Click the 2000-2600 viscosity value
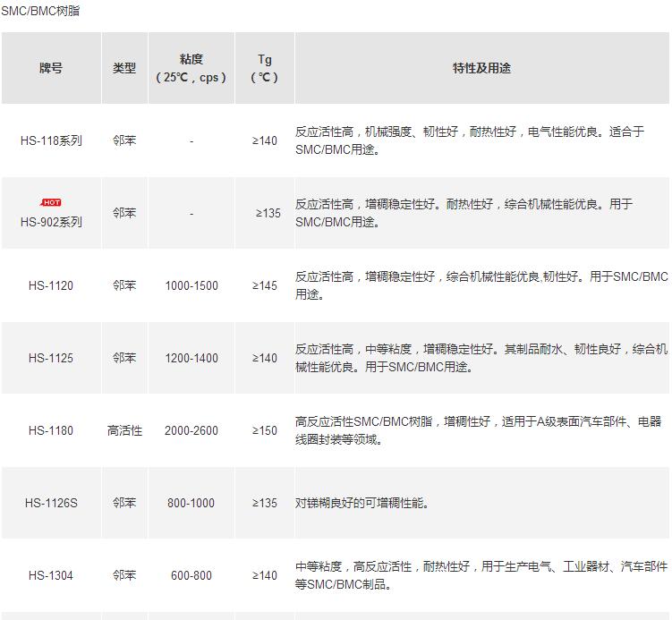Viewport: 672px width, 620px height. tap(191, 430)
